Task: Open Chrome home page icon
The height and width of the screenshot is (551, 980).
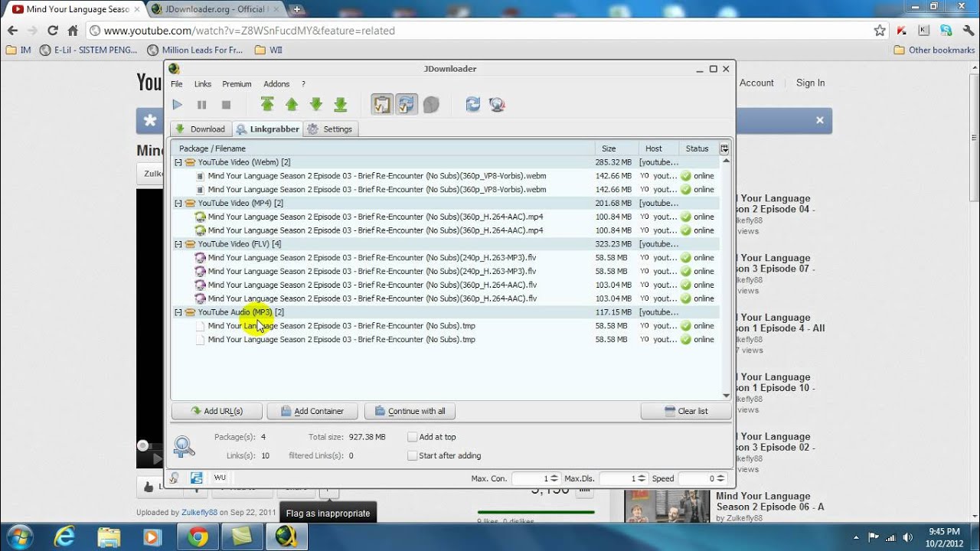Action: point(73,31)
